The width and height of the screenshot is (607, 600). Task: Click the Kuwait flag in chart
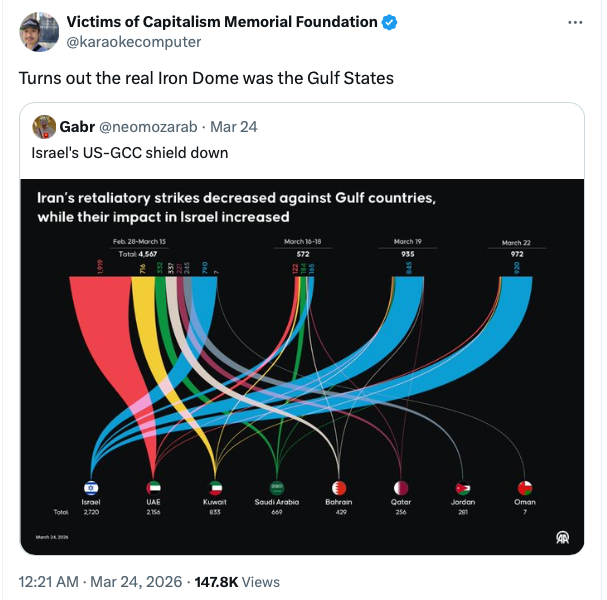215,488
